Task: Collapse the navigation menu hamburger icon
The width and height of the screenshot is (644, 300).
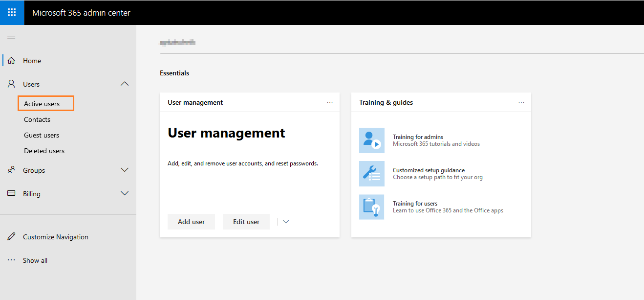Action: tap(11, 37)
